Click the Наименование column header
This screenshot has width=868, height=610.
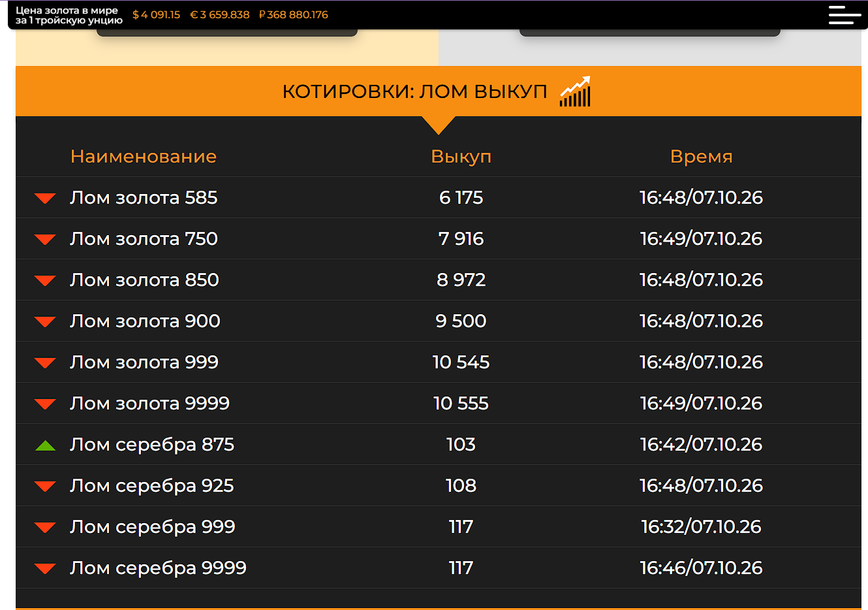point(144,157)
